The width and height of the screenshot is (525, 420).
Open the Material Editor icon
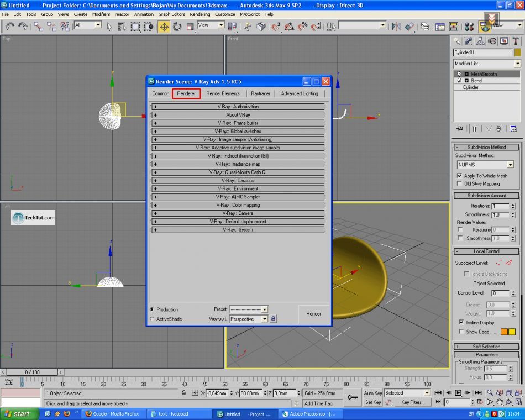[x=469, y=27]
